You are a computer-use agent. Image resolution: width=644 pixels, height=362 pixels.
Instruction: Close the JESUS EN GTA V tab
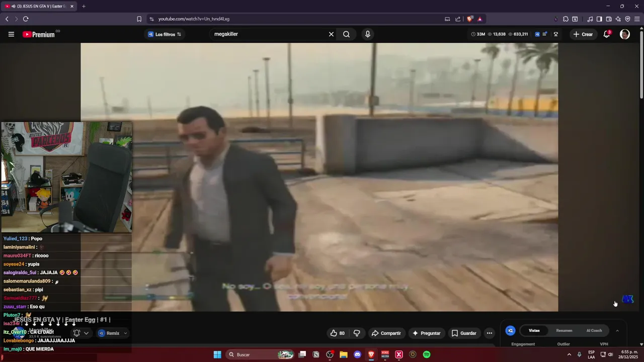click(72, 6)
